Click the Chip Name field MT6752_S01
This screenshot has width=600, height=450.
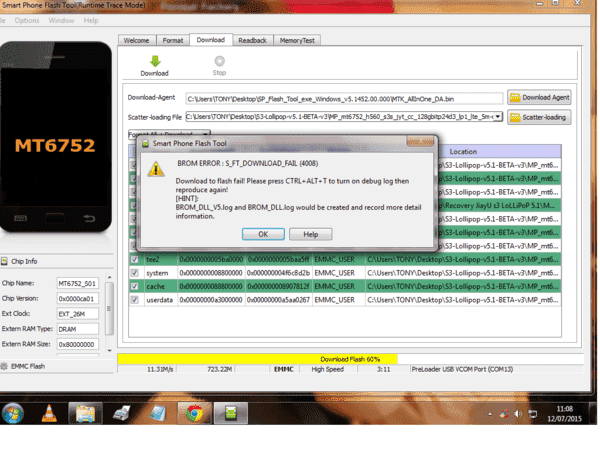[x=78, y=283]
